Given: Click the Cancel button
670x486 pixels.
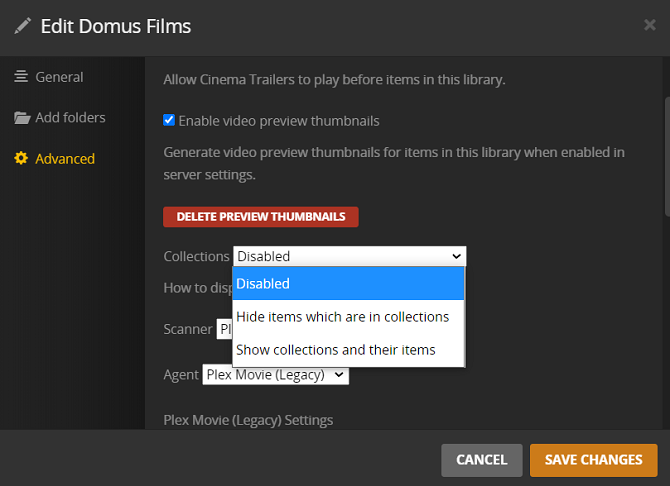Looking at the screenshot, I should click(481, 460).
